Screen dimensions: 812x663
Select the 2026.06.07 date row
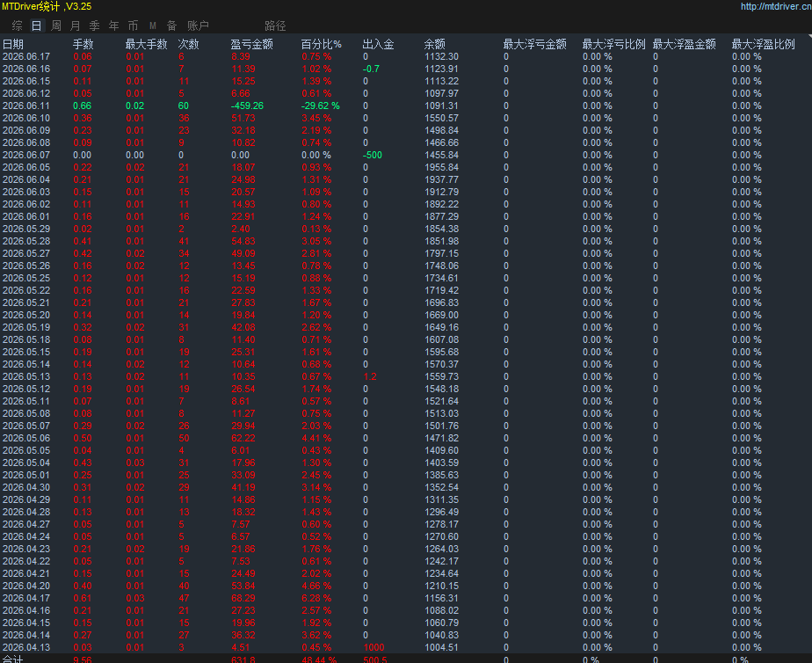coord(26,155)
